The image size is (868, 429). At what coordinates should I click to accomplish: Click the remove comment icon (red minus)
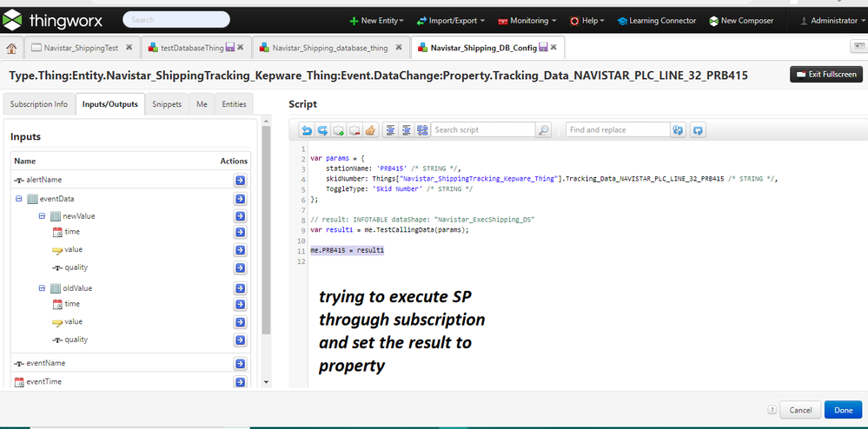354,130
